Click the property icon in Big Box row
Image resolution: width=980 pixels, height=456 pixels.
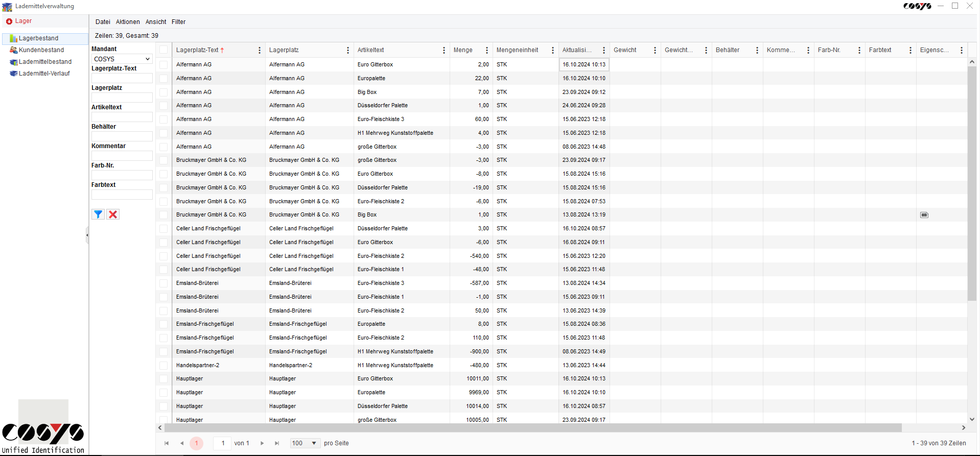click(x=924, y=215)
